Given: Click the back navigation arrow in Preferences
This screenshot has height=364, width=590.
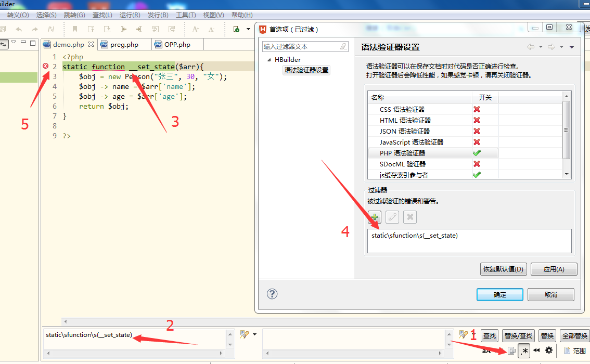Looking at the screenshot, I should (531, 47).
